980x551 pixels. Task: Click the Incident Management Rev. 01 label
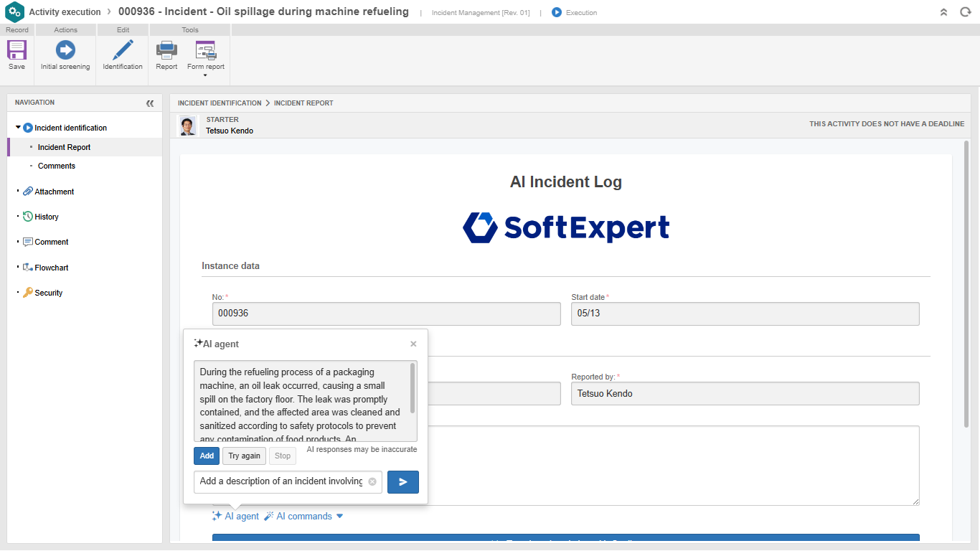click(481, 13)
